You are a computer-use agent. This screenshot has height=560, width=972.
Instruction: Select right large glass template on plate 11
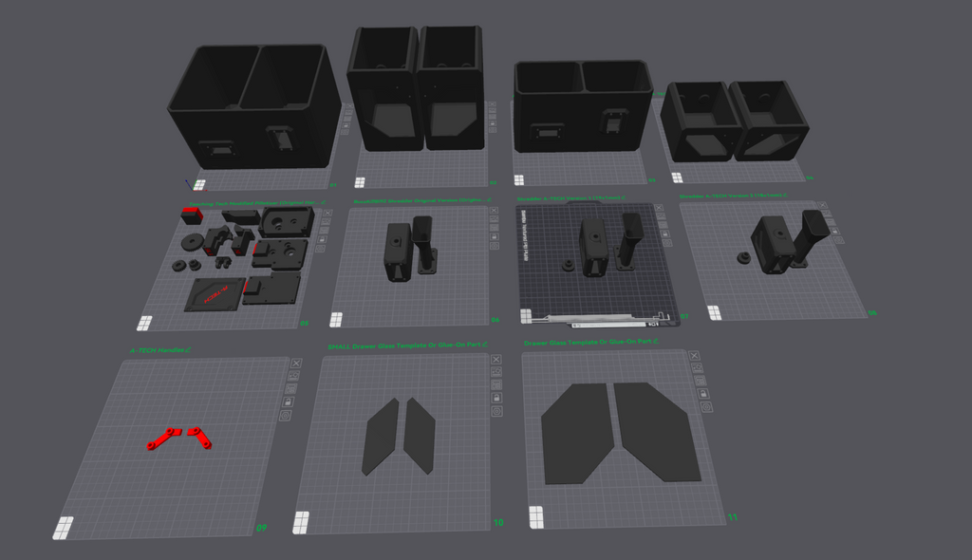(658, 432)
